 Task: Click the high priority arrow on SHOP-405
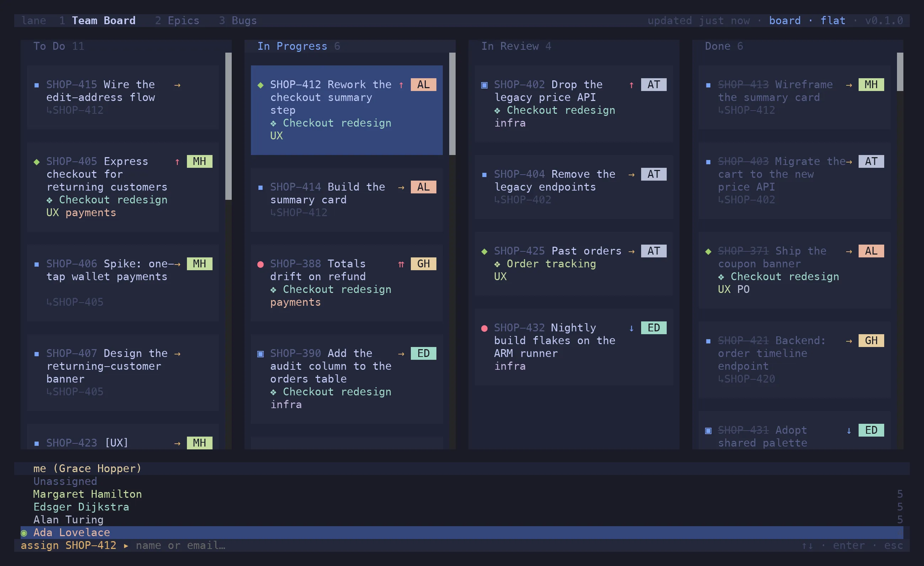tap(177, 162)
